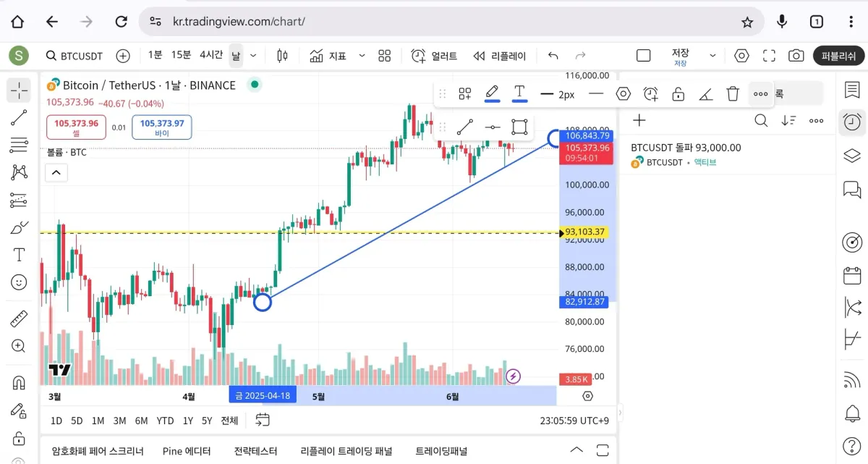Take a chart snapshot with camera icon
The height and width of the screenshot is (464, 868).
(x=796, y=56)
